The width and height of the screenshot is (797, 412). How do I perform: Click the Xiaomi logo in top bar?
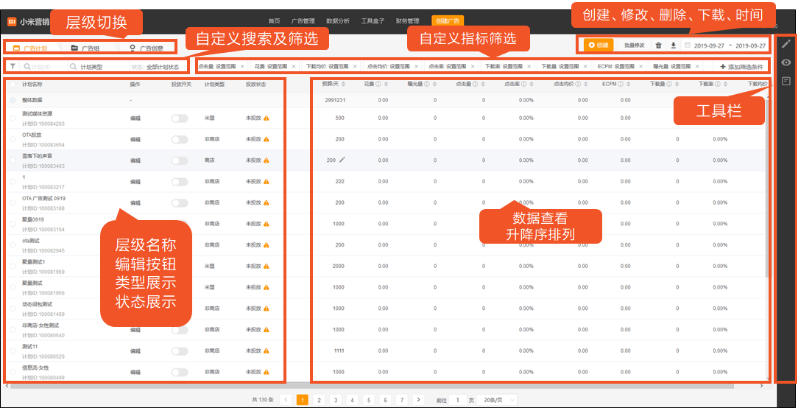[12, 22]
